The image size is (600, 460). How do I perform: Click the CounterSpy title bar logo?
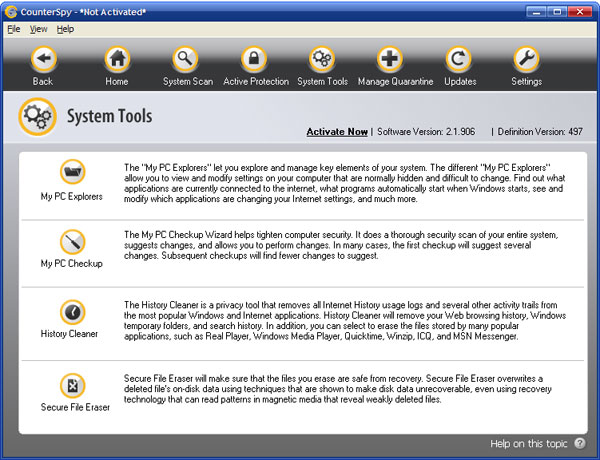point(11,12)
